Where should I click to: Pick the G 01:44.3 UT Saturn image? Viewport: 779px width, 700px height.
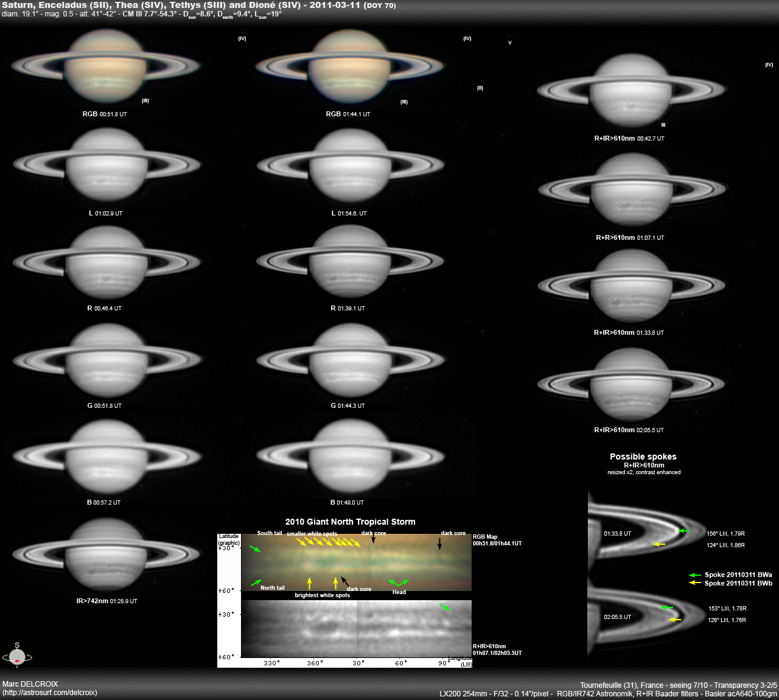tap(350, 360)
